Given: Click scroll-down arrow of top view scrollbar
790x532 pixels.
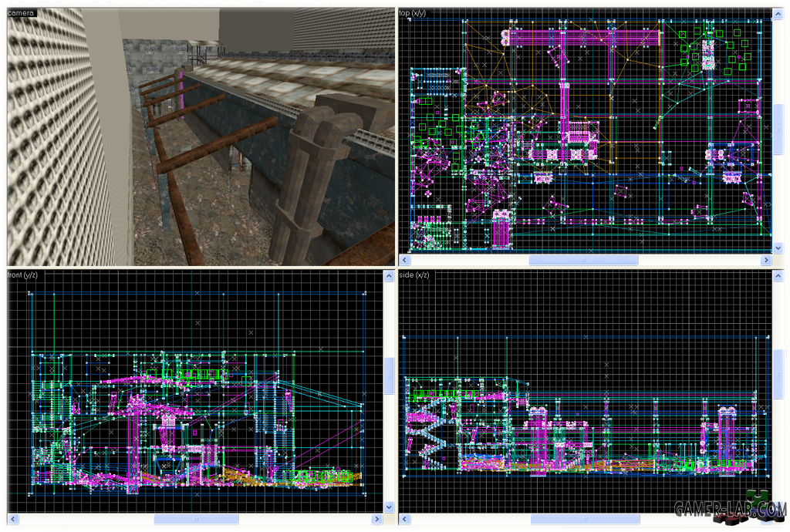Looking at the screenshot, I should click(778, 248).
